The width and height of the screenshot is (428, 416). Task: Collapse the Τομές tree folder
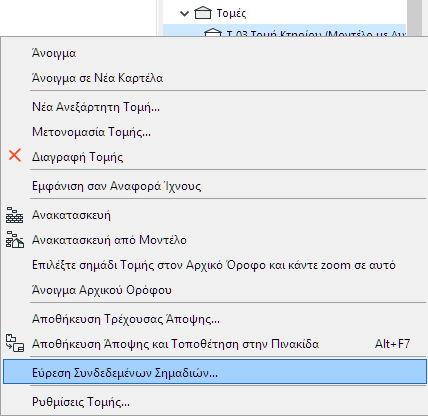point(184,14)
